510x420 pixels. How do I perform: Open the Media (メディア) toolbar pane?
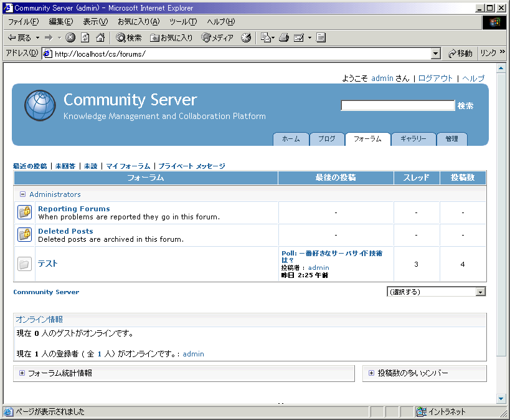[217, 38]
